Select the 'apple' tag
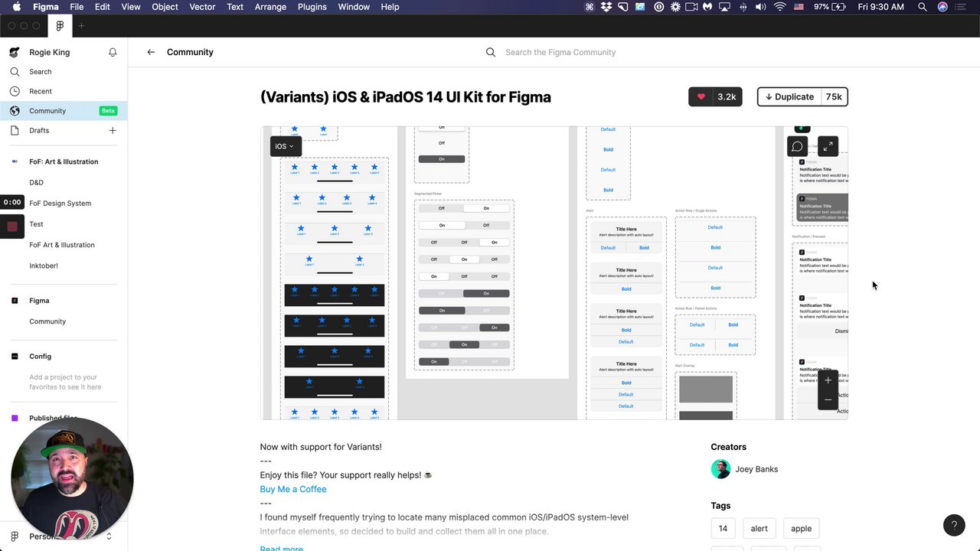Screen dimensions: 980x551 click(x=801, y=529)
